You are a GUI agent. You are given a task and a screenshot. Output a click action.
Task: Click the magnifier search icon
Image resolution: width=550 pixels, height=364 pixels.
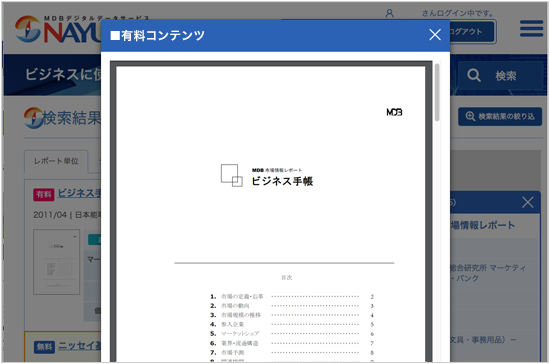click(474, 75)
